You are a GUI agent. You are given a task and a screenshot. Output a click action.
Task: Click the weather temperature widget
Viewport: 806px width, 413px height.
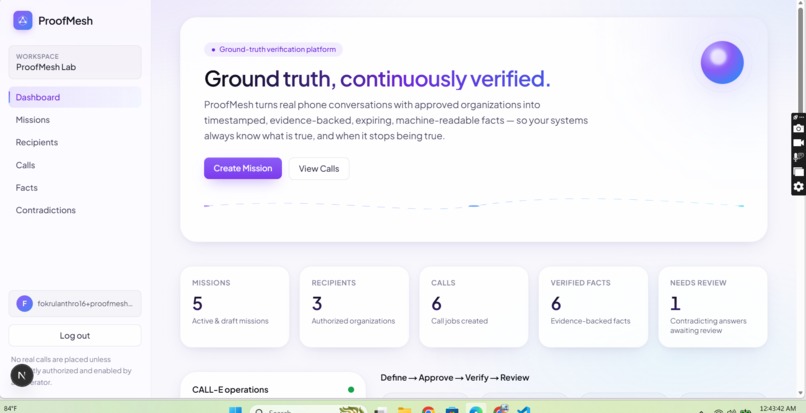(10, 409)
